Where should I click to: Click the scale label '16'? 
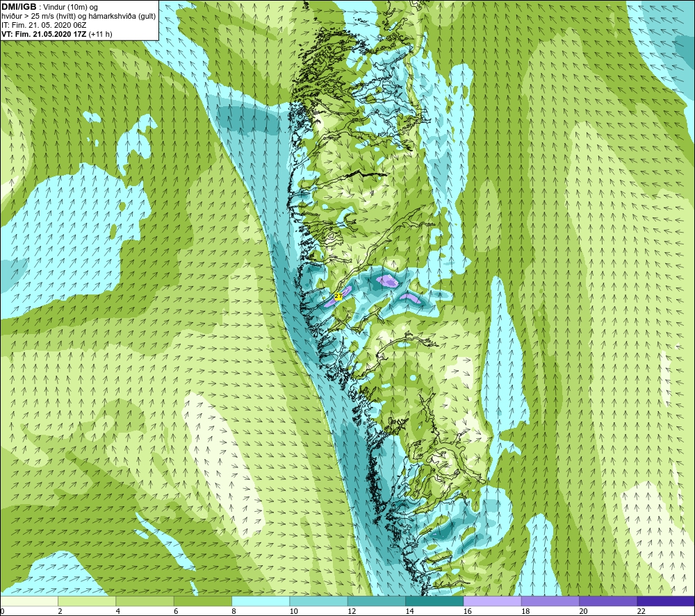[468, 611]
